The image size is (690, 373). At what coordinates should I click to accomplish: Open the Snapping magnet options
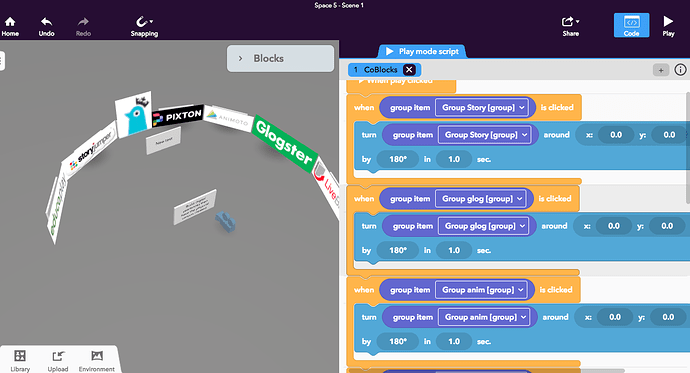(144, 26)
